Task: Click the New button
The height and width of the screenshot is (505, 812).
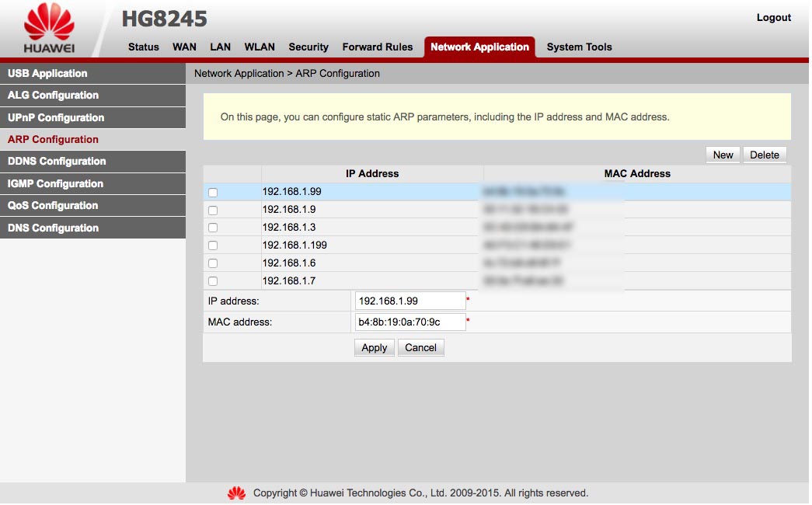Action: pyautogui.click(x=723, y=155)
